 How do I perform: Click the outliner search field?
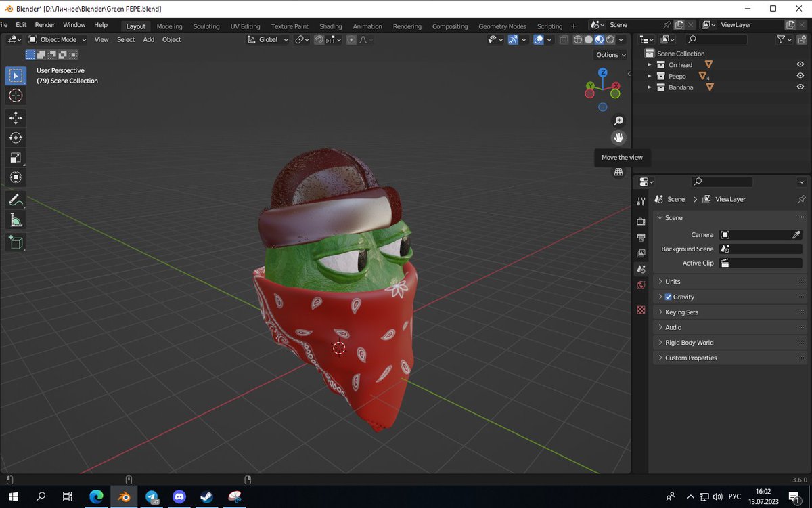pos(716,40)
